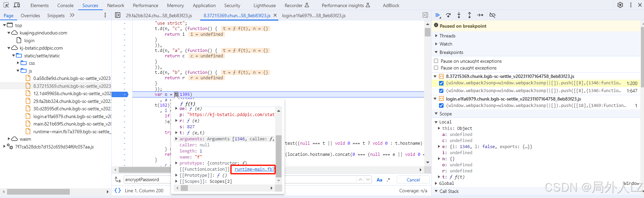Step into next function call

tap(459, 15)
